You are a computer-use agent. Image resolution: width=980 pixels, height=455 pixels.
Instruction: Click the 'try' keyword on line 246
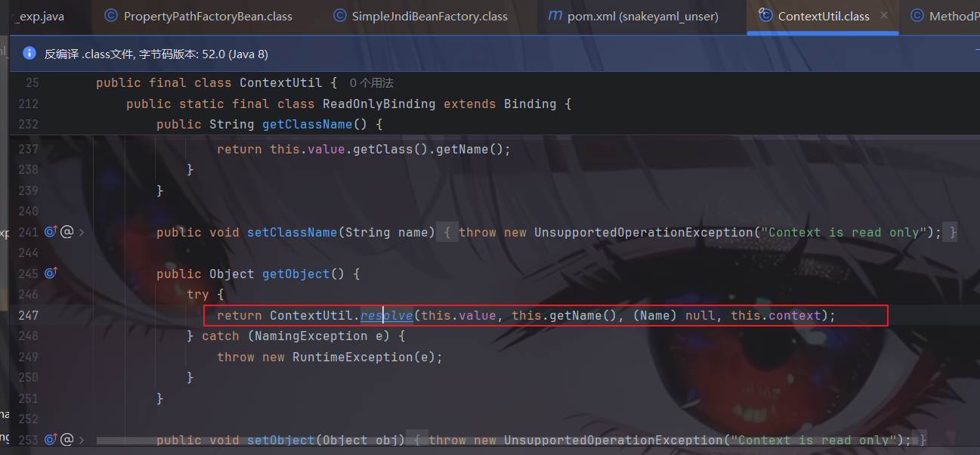click(x=198, y=294)
